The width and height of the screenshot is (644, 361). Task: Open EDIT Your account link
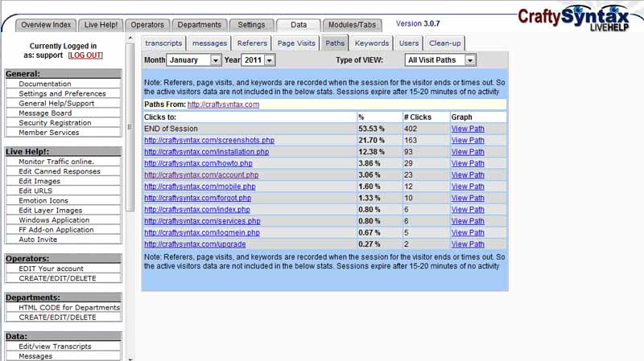pos(51,269)
